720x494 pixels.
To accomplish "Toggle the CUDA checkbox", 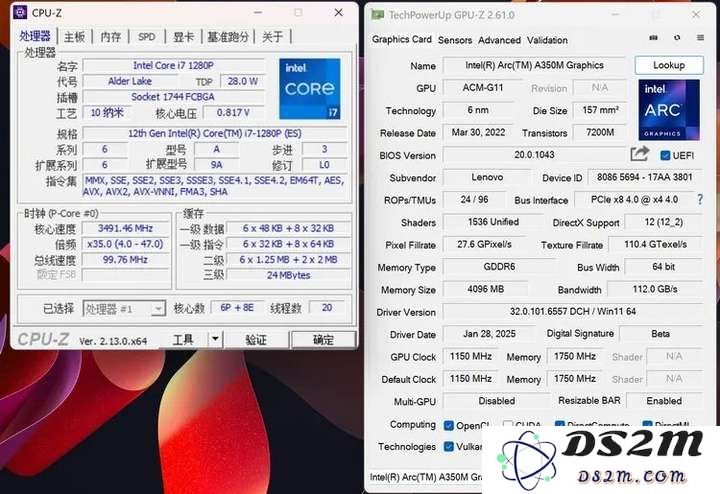I will click(508, 425).
